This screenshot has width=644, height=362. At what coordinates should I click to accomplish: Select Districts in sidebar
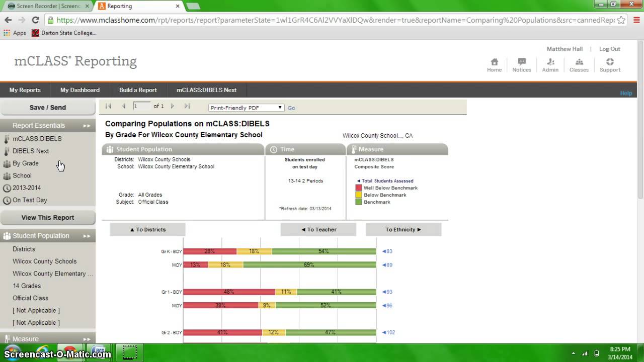[x=24, y=249]
